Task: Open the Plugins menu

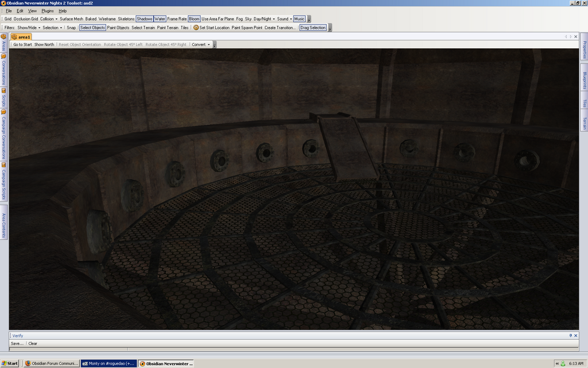Action: pyautogui.click(x=48, y=11)
